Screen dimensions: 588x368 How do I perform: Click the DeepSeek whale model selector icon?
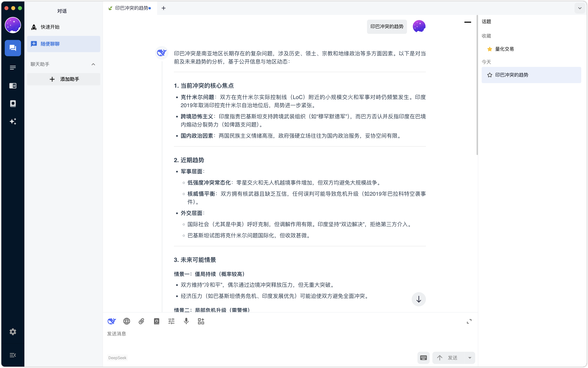[112, 321]
